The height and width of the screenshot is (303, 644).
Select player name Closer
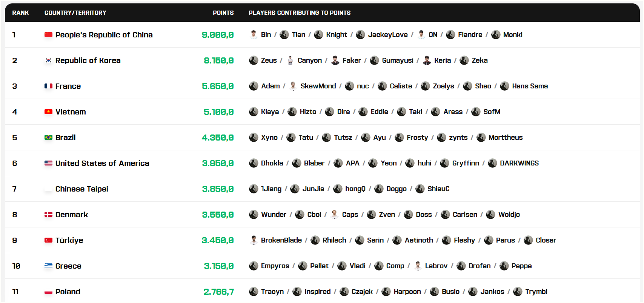pyautogui.click(x=546, y=240)
